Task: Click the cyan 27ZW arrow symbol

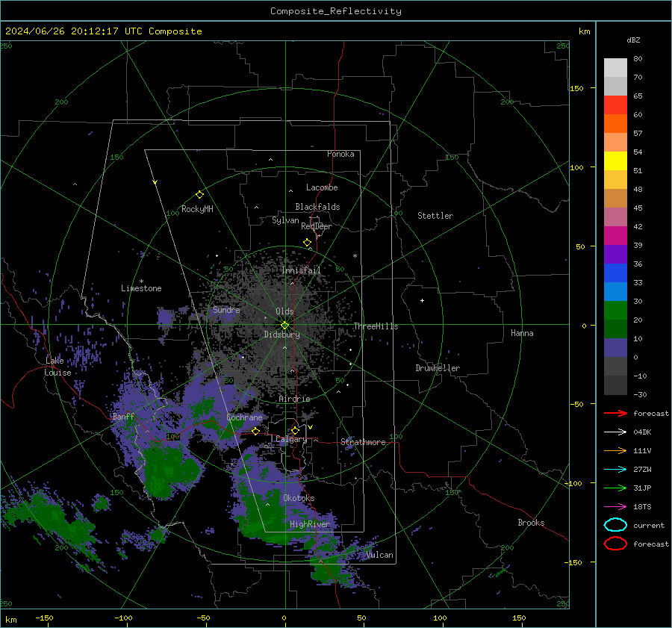Action: point(615,470)
